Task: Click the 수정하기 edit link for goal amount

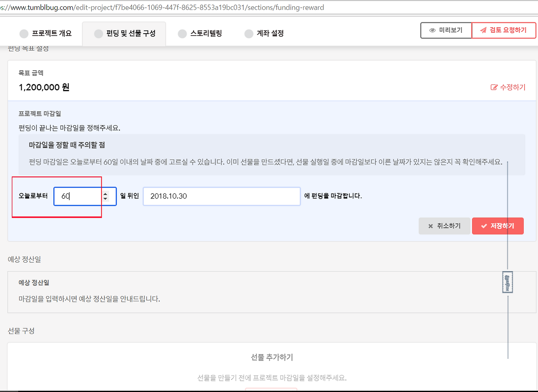Action: click(508, 87)
